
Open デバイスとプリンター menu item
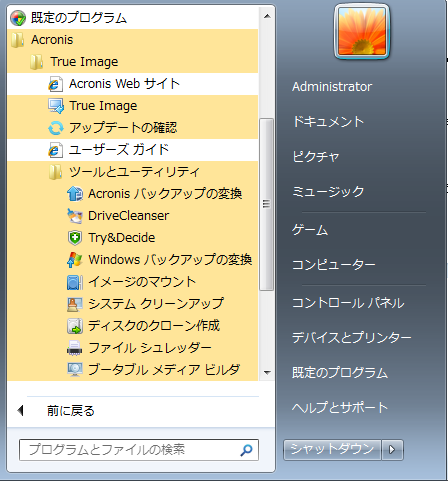coord(352,338)
